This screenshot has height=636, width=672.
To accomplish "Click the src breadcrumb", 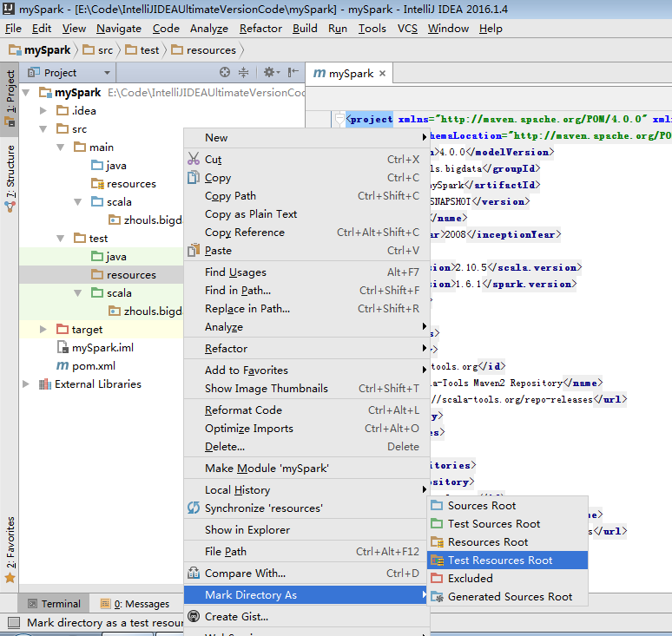I will (98, 50).
